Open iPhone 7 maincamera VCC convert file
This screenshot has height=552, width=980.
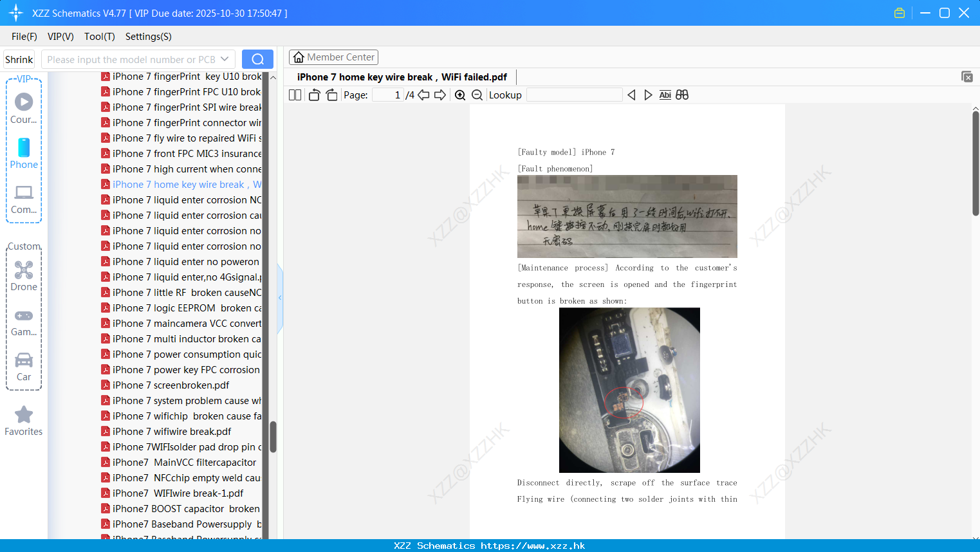181,324
